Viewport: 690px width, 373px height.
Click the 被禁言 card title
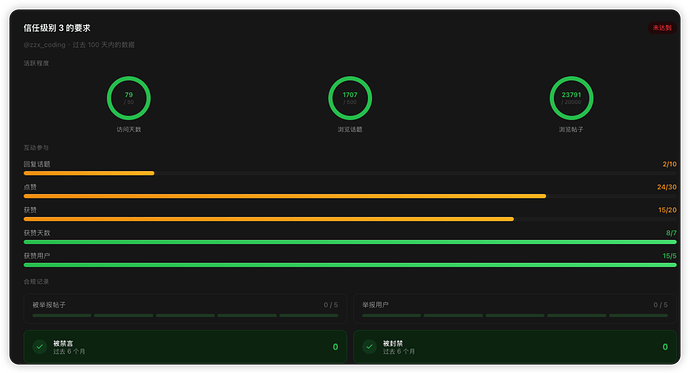point(63,343)
